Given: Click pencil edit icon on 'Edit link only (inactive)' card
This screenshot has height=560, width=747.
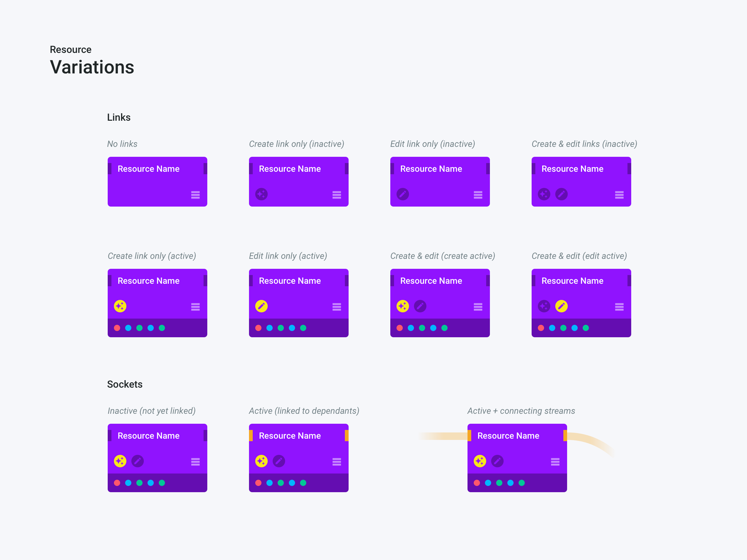Looking at the screenshot, I should [402, 194].
